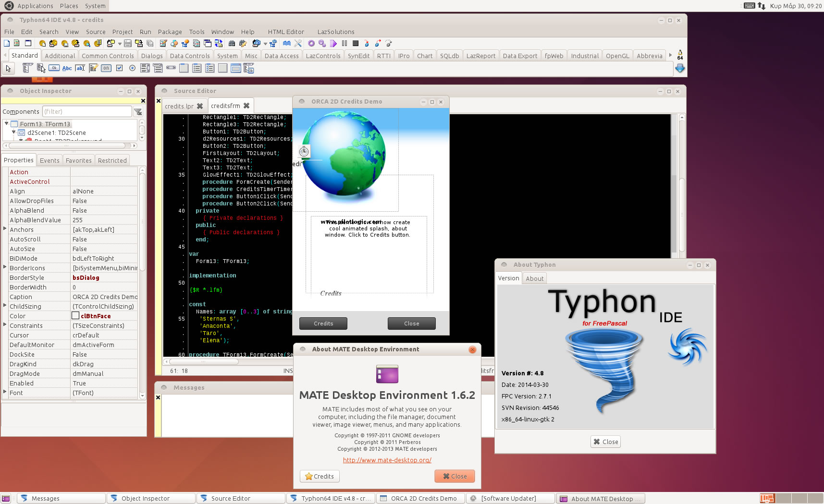The width and height of the screenshot is (824, 504).
Task: Click the Save toolbar icon
Action: pyautogui.click(x=128, y=43)
